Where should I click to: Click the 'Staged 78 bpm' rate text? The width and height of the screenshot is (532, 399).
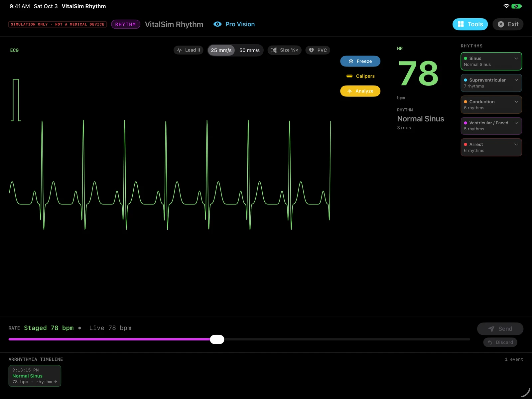tap(49, 328)
